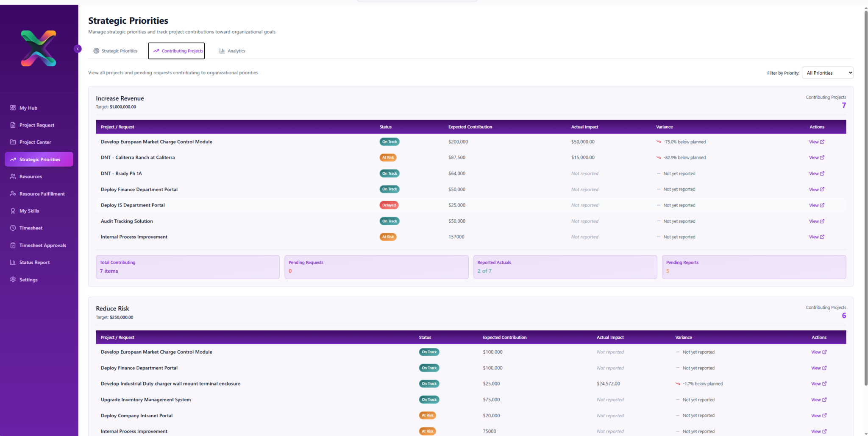This screenshot has width=868, height=436.
Task: Click the Increase Revenue section heading
Action: point(120,98)
